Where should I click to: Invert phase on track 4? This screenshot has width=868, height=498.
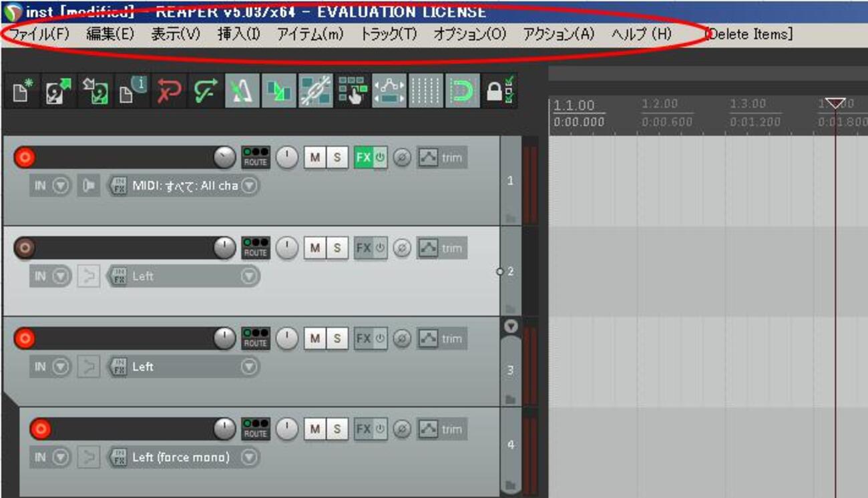pos(402,429)
